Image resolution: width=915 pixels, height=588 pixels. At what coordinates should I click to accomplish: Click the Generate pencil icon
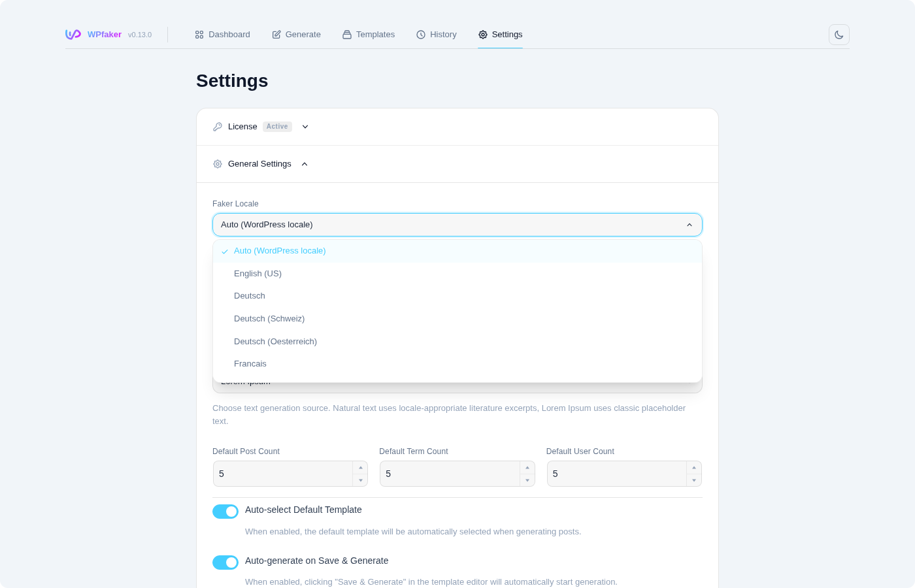click(276, 35)
